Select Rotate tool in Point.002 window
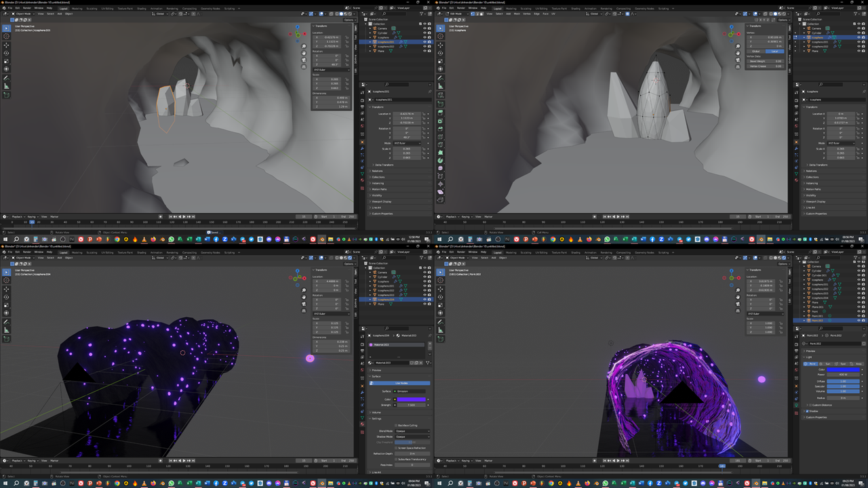 tap(440, 297)
